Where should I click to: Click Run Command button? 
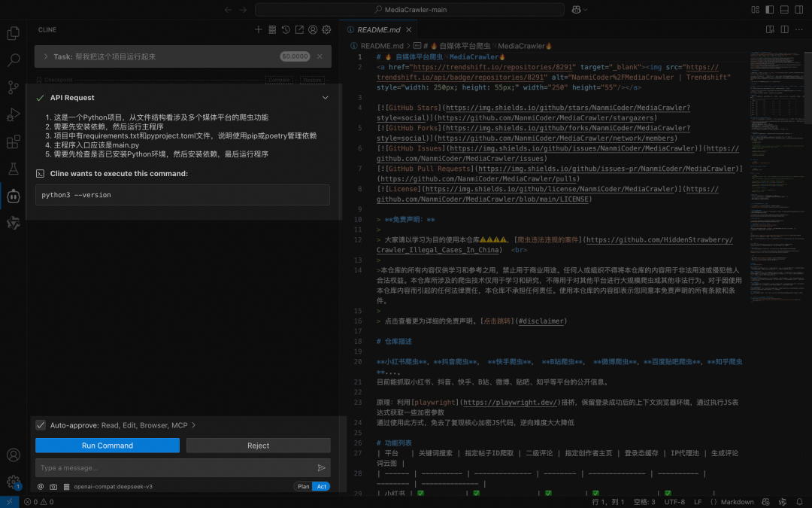108,446
